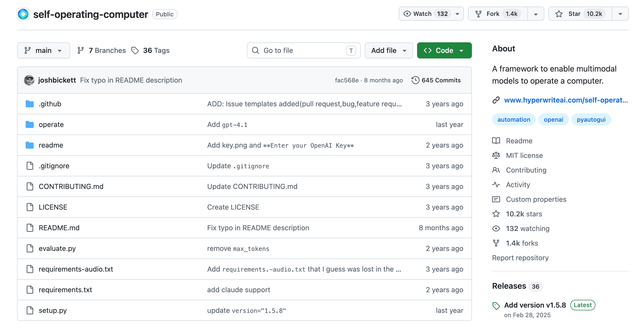The height and width of the screenshot is (328, 644).
Task: Open the main branch selector dropdown
Action: 44,50
